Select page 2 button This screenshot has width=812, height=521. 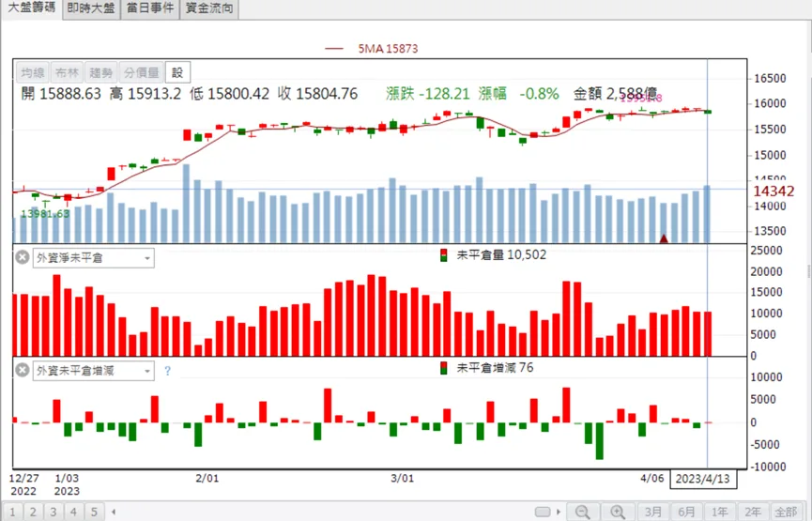33,513
